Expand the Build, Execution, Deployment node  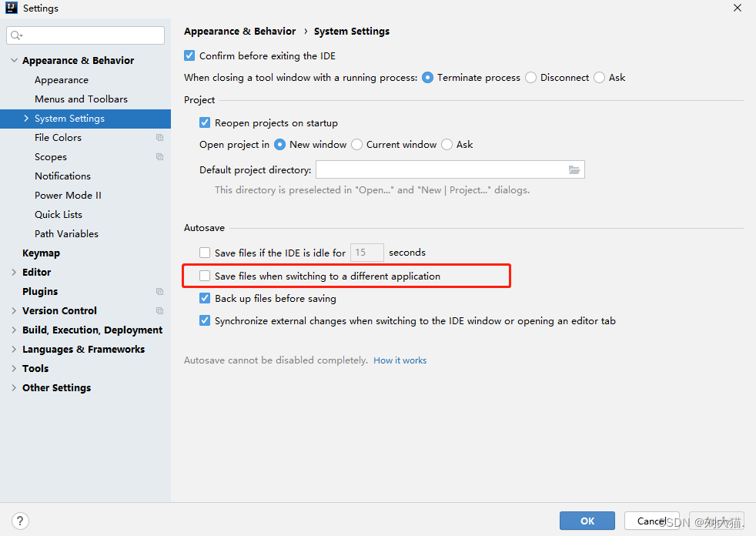(x=14, y=330)
